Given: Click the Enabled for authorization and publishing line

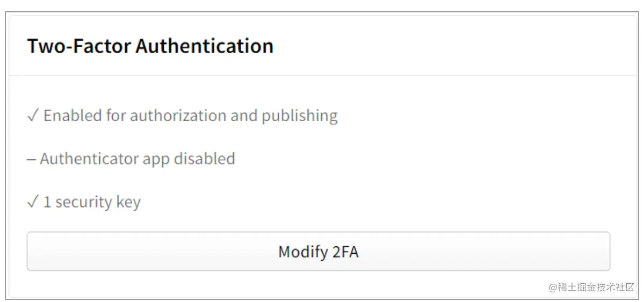Looking at the screenshot, I should [183, 116].
